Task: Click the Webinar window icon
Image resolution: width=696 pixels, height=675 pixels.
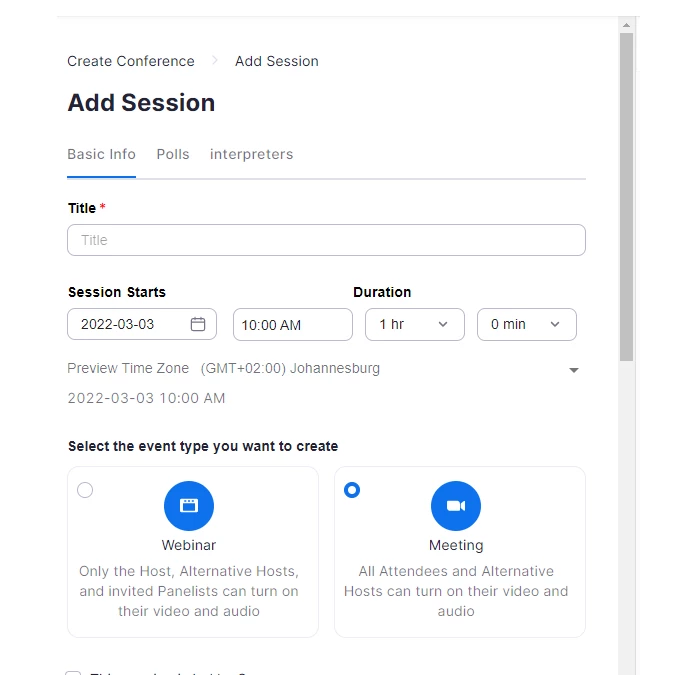Action: click(x=189, y=505)
